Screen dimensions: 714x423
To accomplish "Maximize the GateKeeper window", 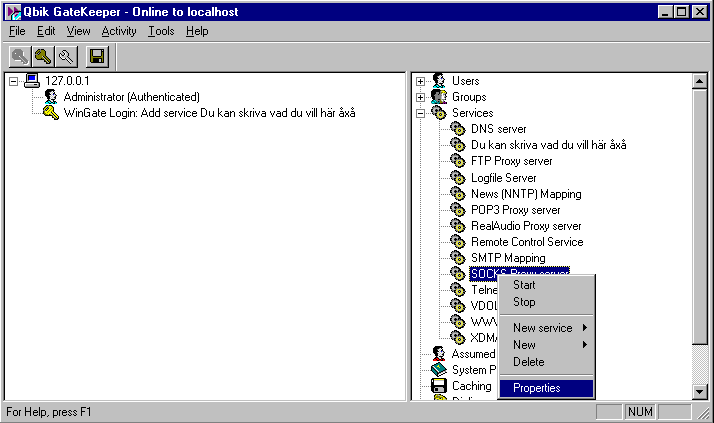I will click(x=681, y=12).
